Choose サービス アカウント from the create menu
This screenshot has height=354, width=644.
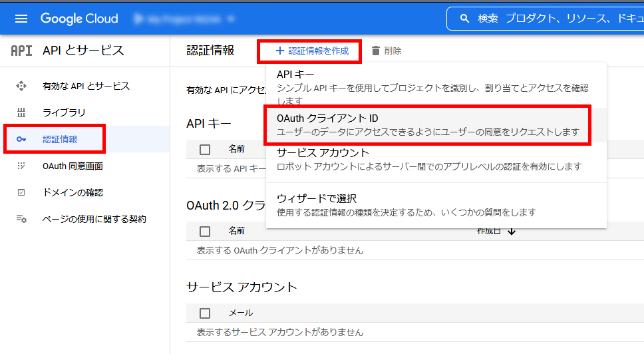436,160
